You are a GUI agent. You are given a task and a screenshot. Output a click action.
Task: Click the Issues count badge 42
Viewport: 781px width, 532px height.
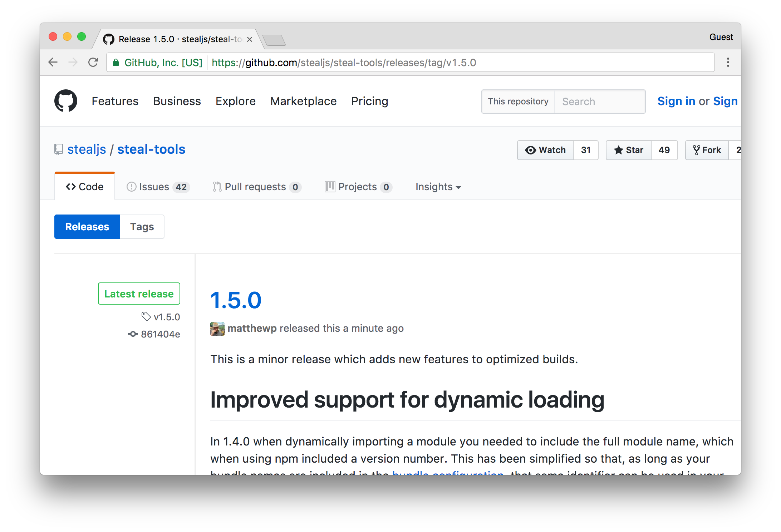181,187
